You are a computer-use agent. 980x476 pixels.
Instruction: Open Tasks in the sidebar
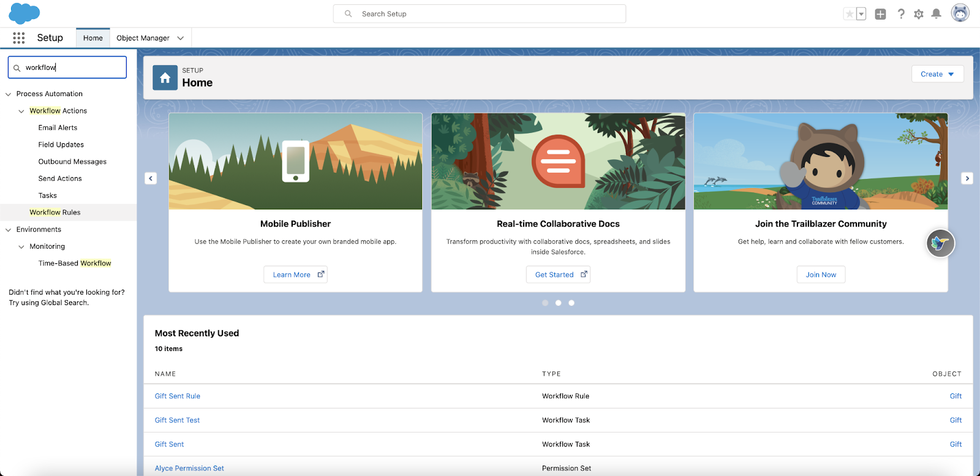pos(47,195)
